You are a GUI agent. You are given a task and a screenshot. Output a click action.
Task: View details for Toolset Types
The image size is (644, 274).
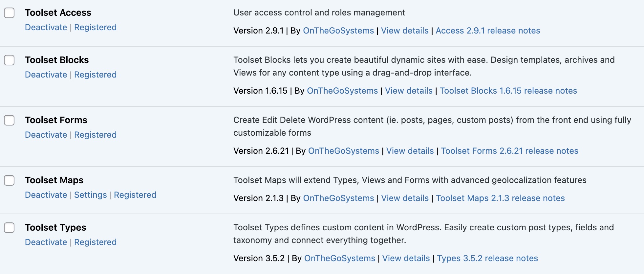pos(406,258)
